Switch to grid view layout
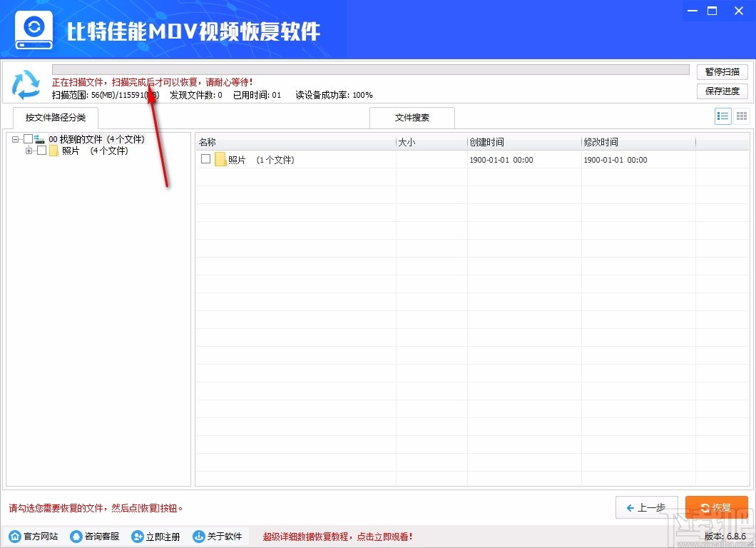 click(741, 116)
